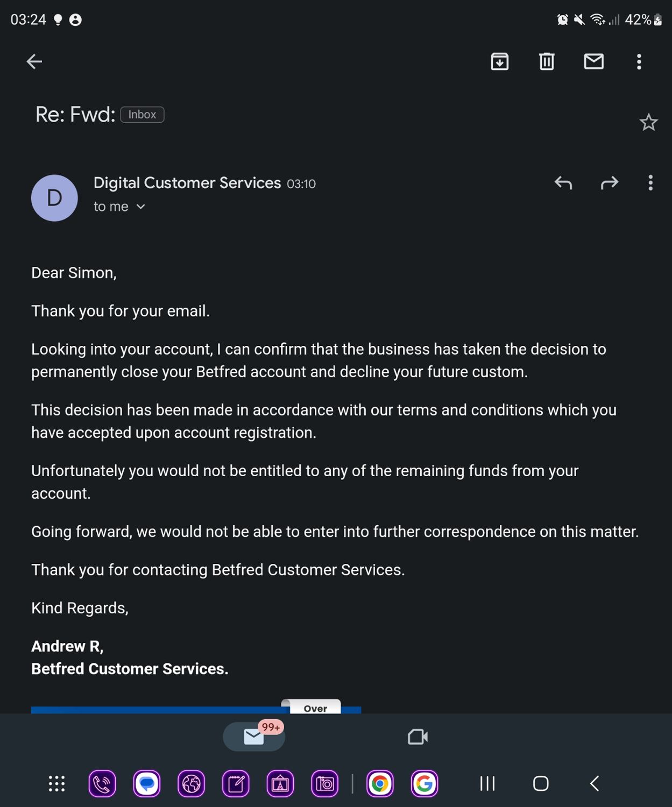Open conversation overflow menu in top bar

coord(639,62)
